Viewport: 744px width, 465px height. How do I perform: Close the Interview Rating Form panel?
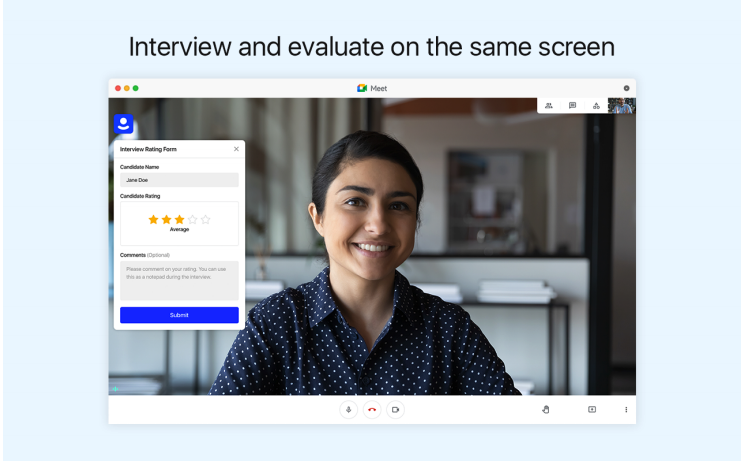point(236,149)
